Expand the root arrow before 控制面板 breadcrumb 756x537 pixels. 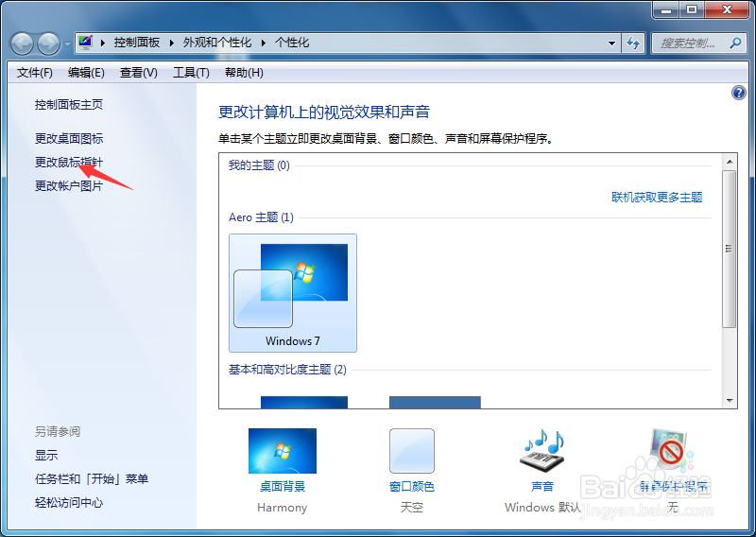pos(103,43)
